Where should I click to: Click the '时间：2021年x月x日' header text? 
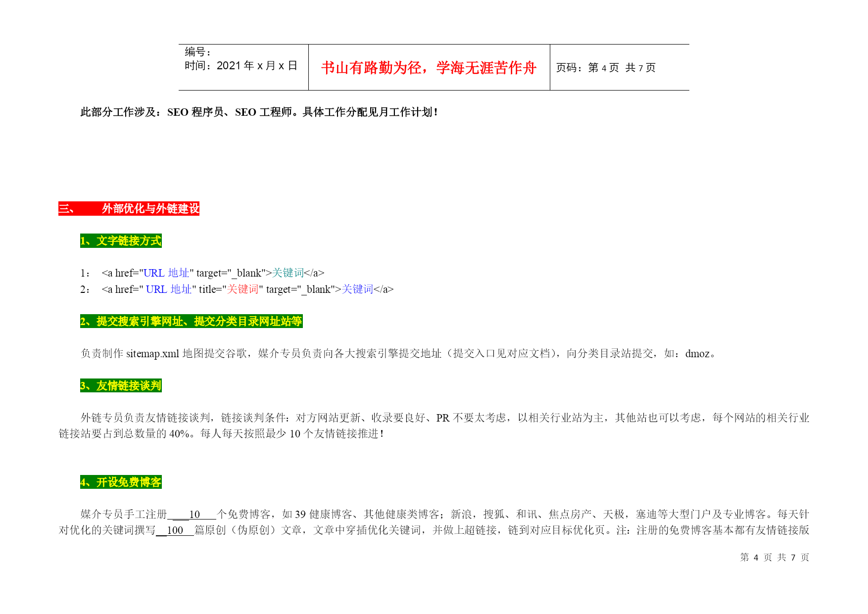(x=241, y=65)
